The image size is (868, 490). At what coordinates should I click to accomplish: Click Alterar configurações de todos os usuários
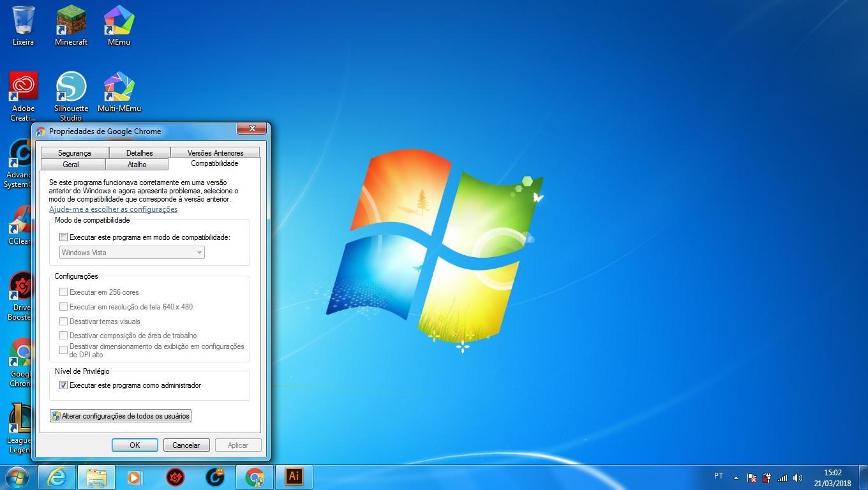[120, 416]
